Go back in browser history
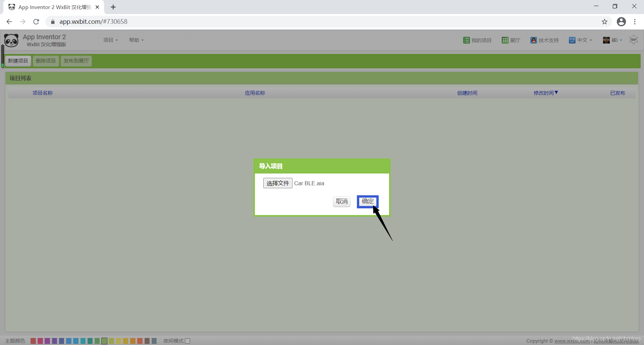 point(9,22)
